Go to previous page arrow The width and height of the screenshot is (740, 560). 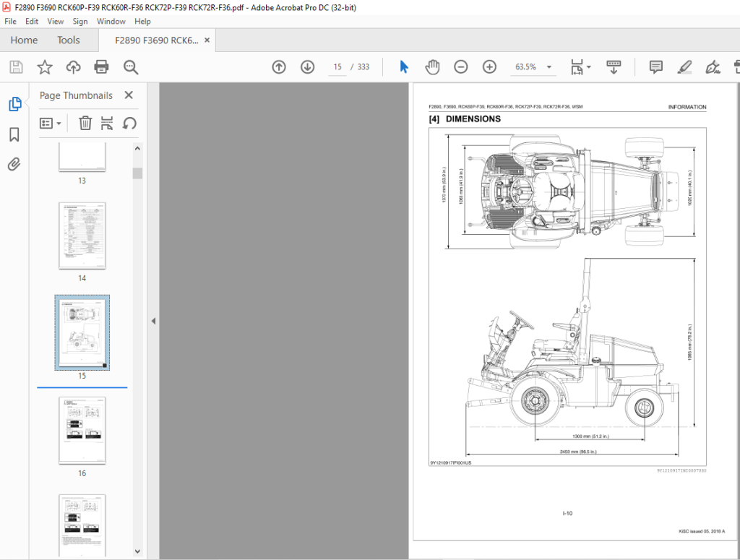pyautogui.click(x=279, y=67)
